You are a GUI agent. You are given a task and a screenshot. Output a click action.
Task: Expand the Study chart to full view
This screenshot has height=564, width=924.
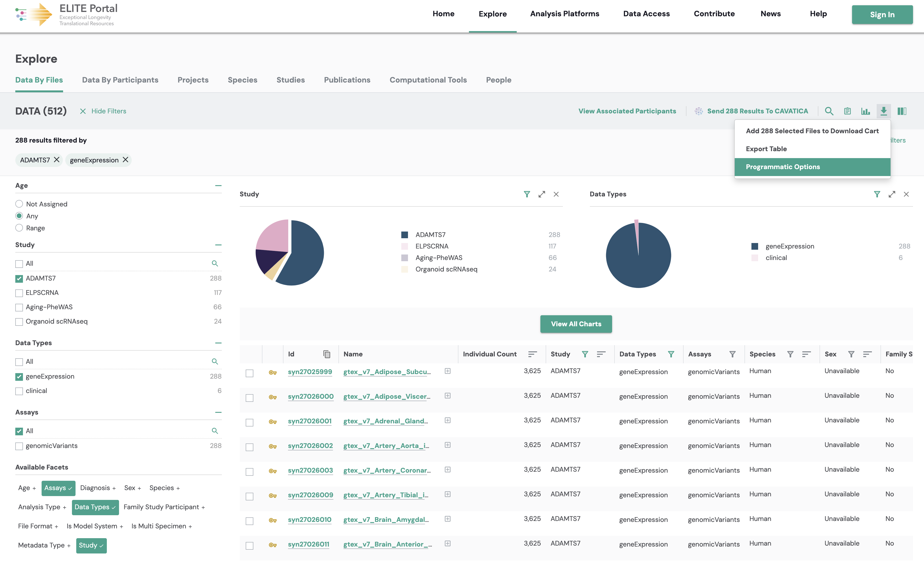(542, 194)
